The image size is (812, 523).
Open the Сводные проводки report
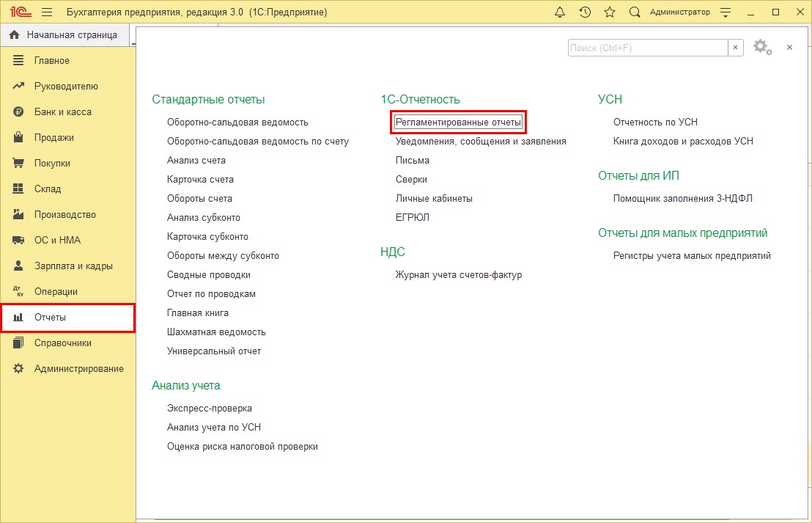click(209, 275)
